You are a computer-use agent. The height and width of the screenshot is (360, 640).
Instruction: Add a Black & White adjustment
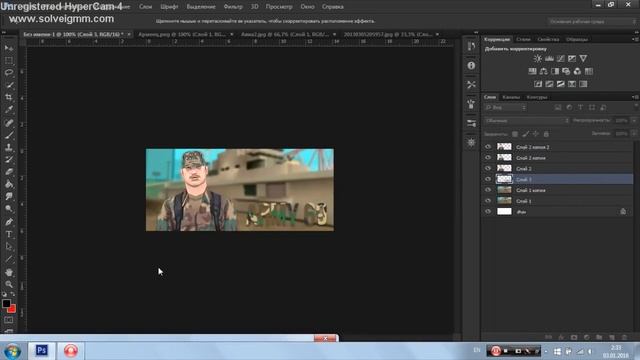[555, 71]
